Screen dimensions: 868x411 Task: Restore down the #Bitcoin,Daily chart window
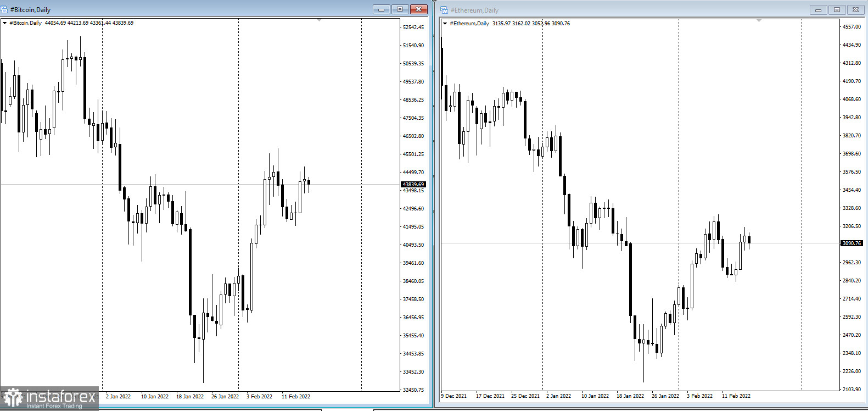pyautogui.click(x=400, y=9)
